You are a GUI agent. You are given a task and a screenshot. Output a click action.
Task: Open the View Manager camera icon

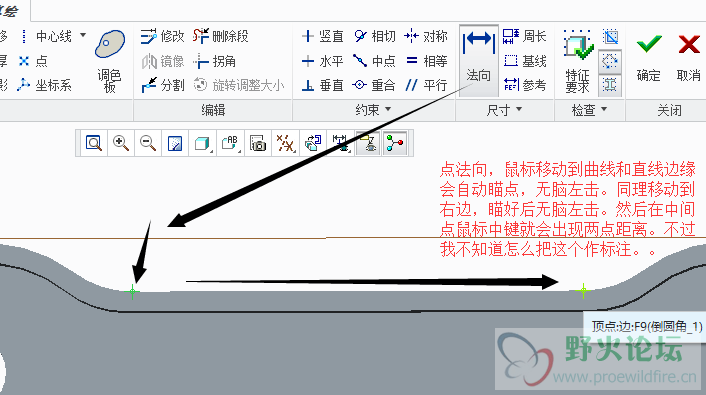point(258,143)
